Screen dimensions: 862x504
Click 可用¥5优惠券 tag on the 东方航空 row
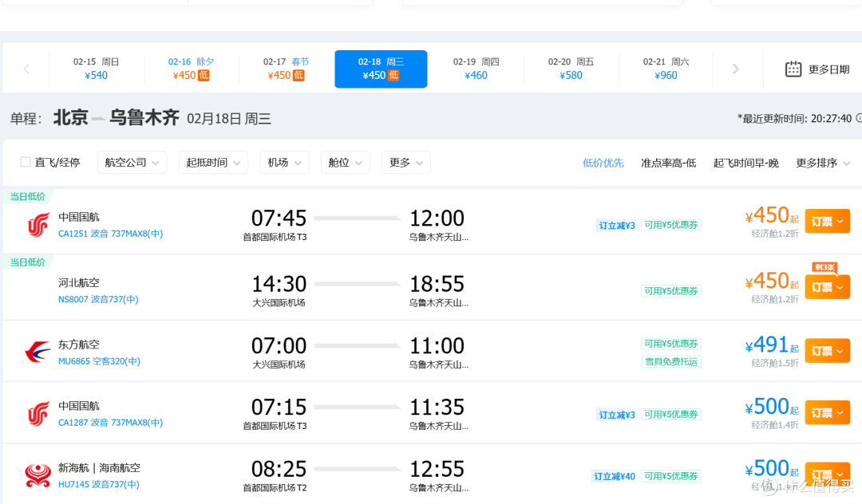tap(671, 344)
